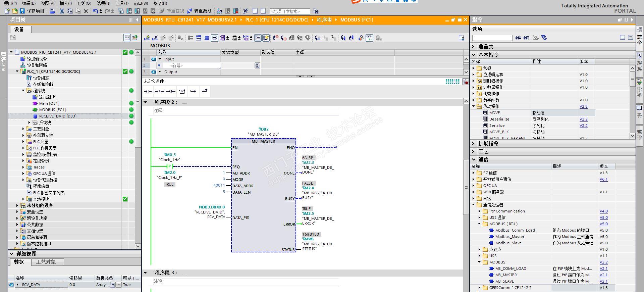Expand the 扩展指令 section
The image size is (644, 292).
(x=474, y=143)
